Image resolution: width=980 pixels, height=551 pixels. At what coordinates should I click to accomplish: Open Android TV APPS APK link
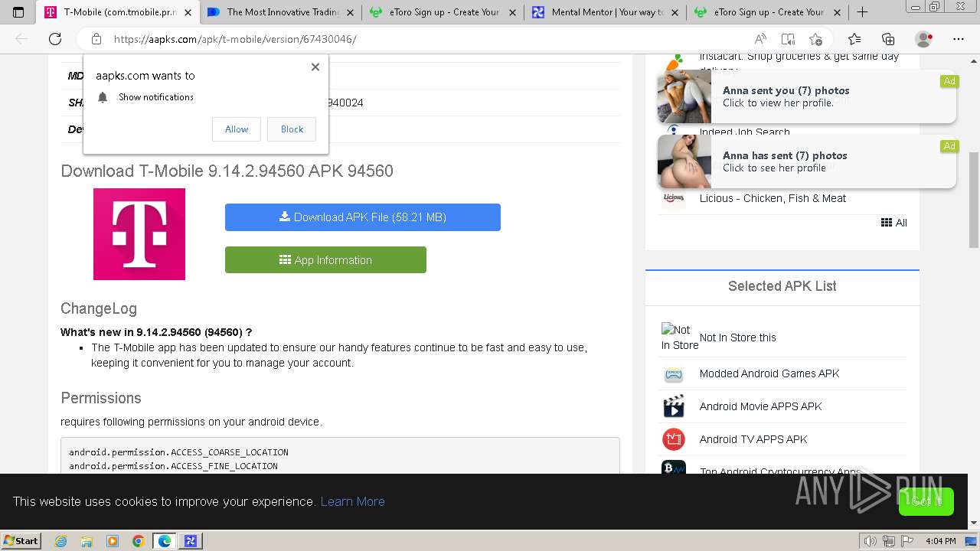(753, 439)
